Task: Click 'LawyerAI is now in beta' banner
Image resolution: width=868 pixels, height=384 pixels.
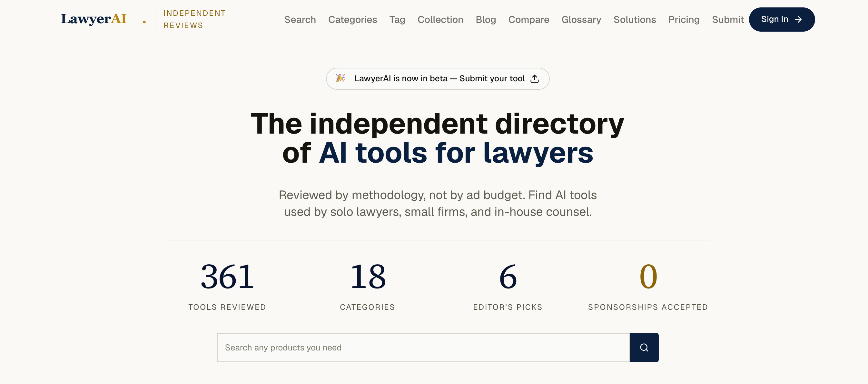Action: [437, 78]
